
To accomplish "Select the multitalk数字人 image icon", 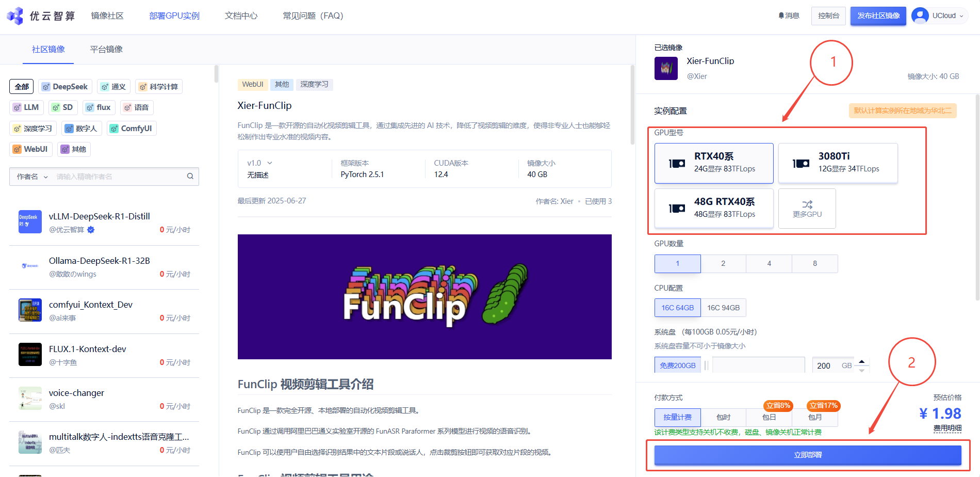I will [x=30, y=442].
